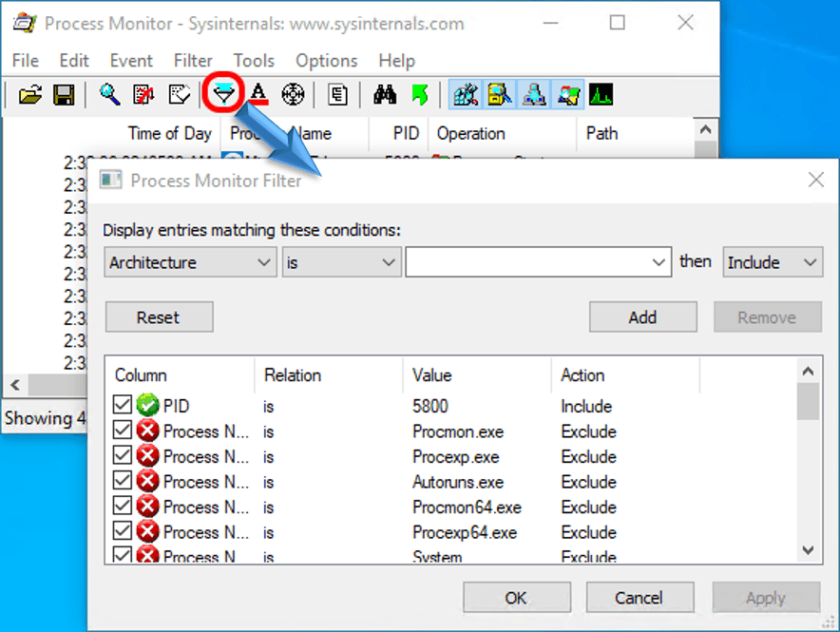This screenshot has height=632, width=840.
Task: Close the Process Monitor Filter dialog
Action: point(816,180)
